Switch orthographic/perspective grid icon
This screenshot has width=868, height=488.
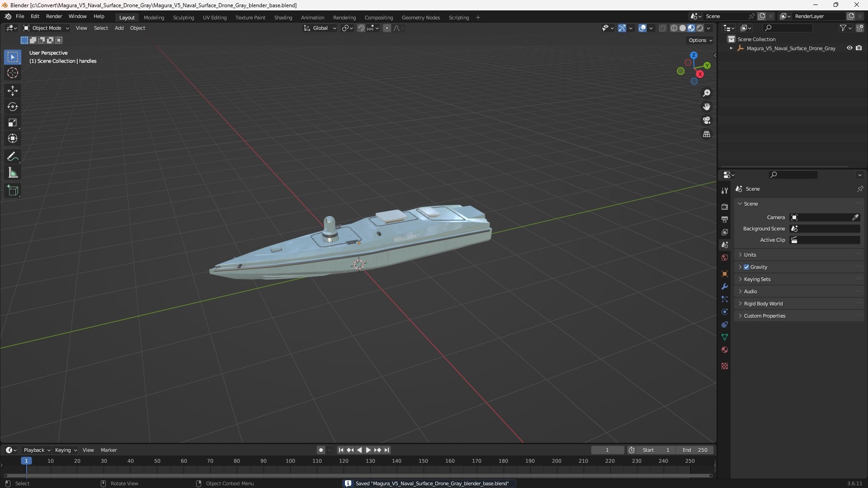pyautogui.click(x=707, y=134)
